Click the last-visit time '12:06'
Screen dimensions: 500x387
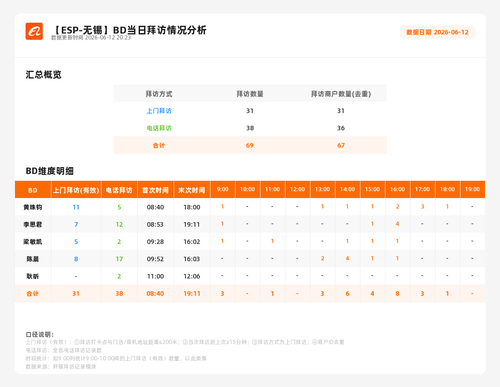(x=192, y=276)
